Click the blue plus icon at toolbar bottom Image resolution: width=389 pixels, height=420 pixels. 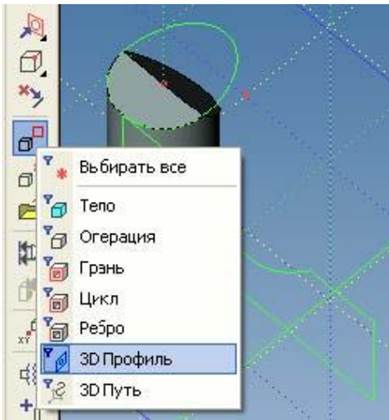tap(27, 405)
